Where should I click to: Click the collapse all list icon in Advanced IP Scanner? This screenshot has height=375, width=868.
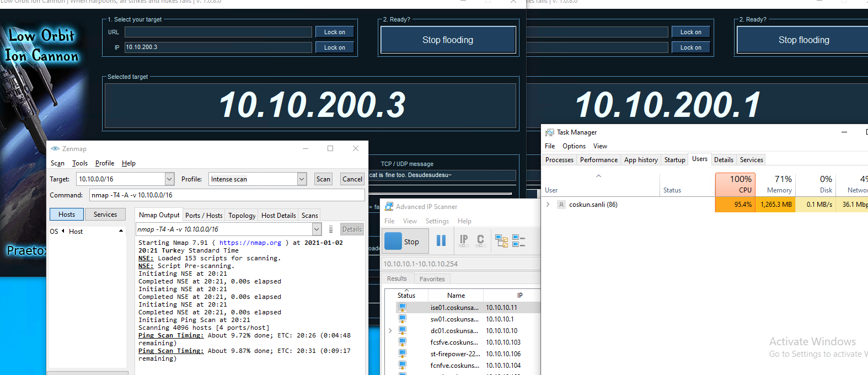(518, 241)
